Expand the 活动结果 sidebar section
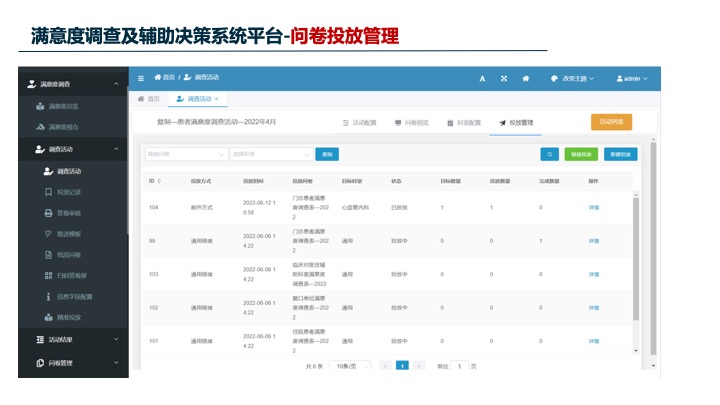Viewport: 720px width, 405px height. tap(116, 339)
